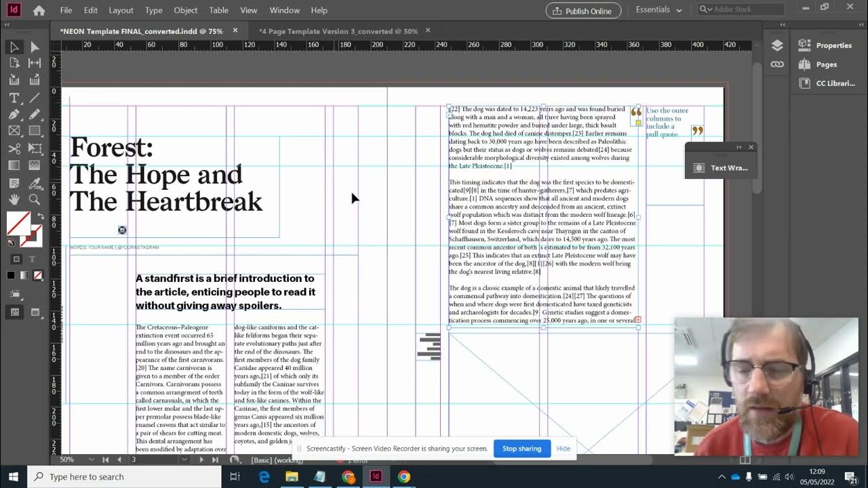Select the Eyedropper tool

(x=35, y=183)
